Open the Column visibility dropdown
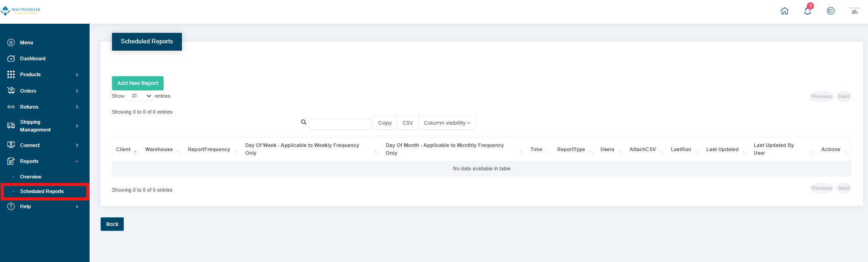Screen dimensions: 868x262 [x=447, y=123]
